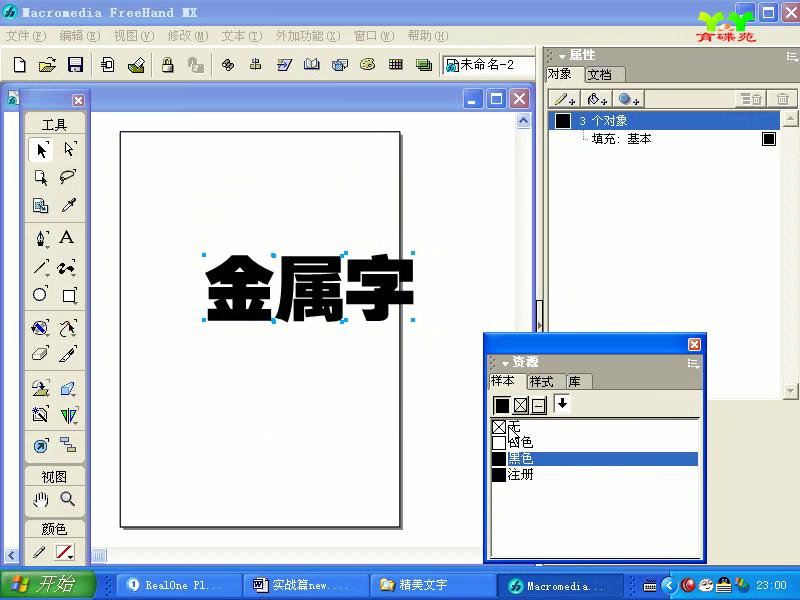The width and height of the screenshot is (800, 600).
Task: Select the Rectangle tool
Action: (x=69, y=295)
